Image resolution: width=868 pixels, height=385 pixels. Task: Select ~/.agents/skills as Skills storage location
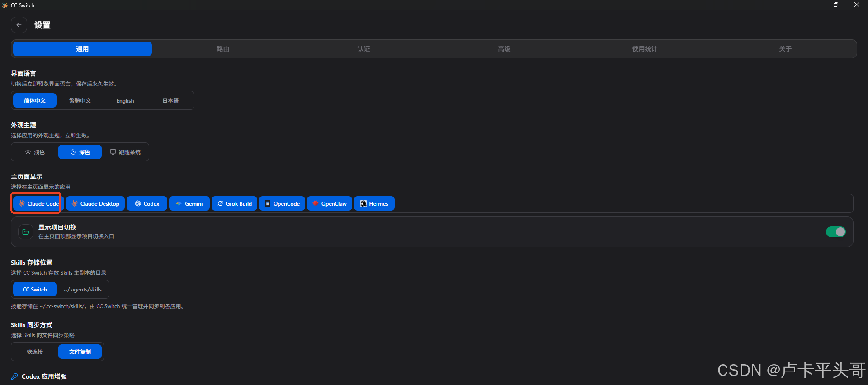tap(83, 289)
